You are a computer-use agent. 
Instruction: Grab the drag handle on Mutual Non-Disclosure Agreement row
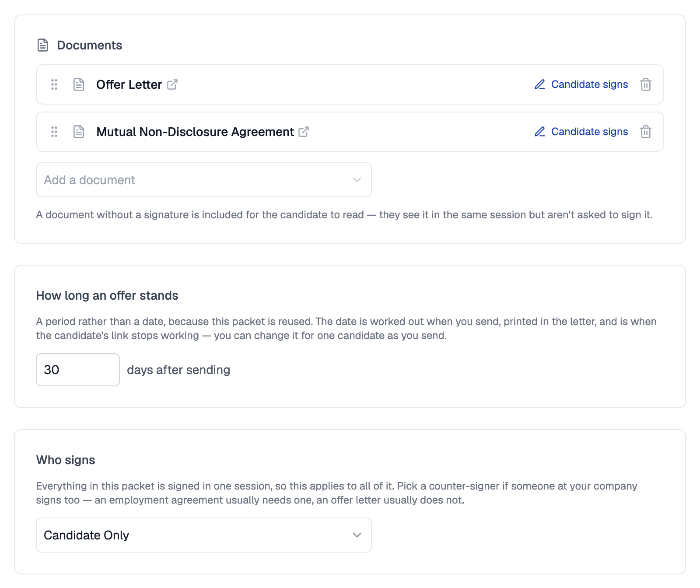(54, 132)
